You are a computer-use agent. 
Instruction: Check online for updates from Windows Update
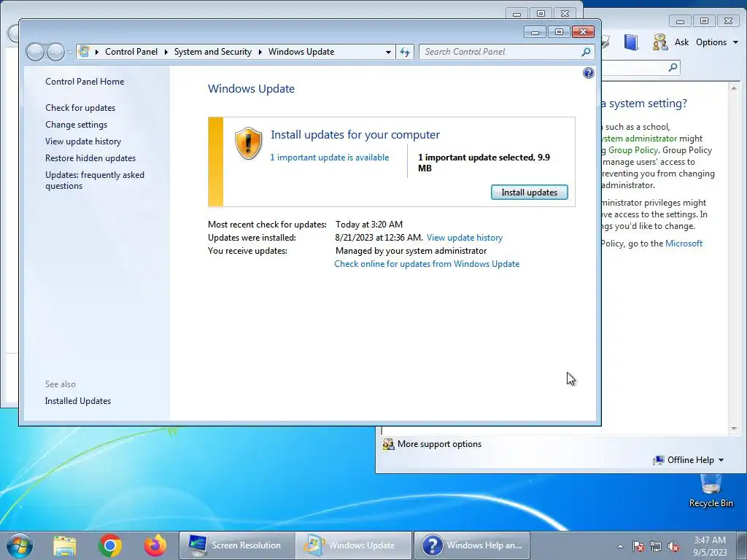[x=427, y=264]
